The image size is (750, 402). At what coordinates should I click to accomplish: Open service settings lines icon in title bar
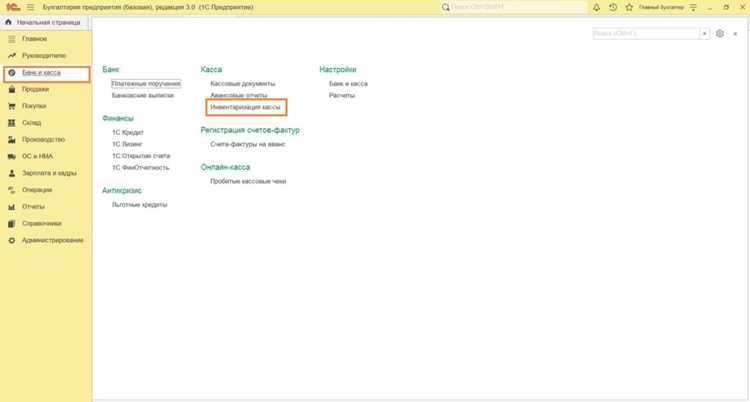(693, 7)
